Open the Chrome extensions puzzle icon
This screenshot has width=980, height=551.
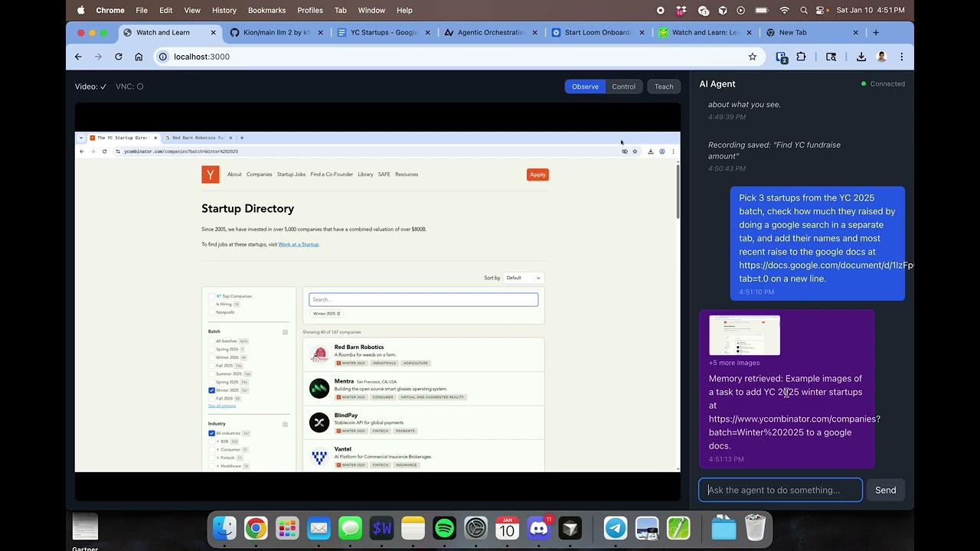pos(802,57)
